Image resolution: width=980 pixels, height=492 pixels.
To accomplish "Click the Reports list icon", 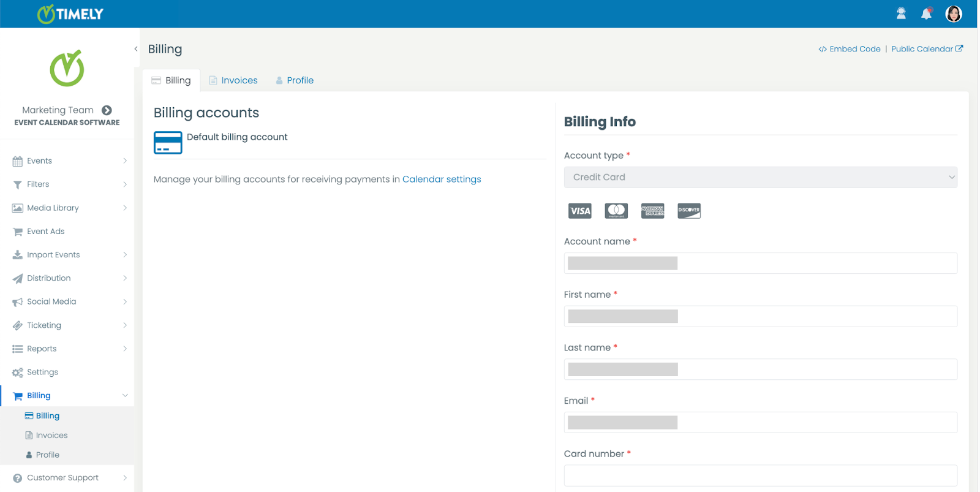I will point(18,349).
